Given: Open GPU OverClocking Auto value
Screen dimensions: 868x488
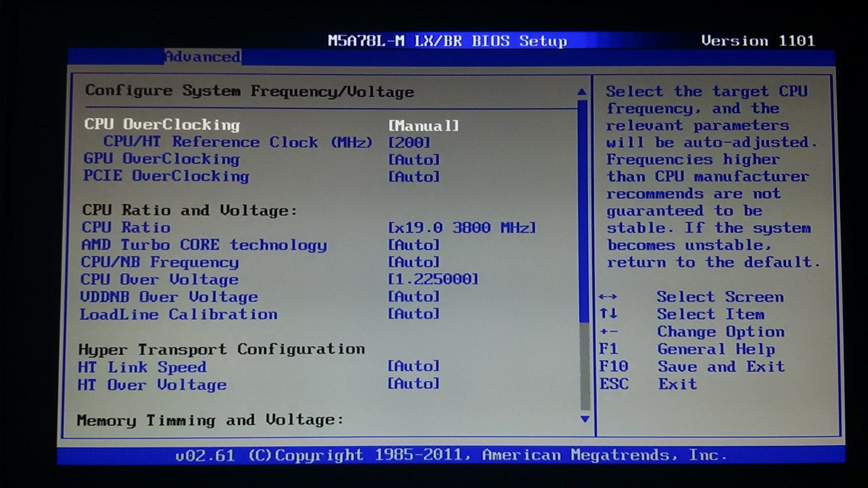Looking at the screenshot, I should [x=414, y=159].
